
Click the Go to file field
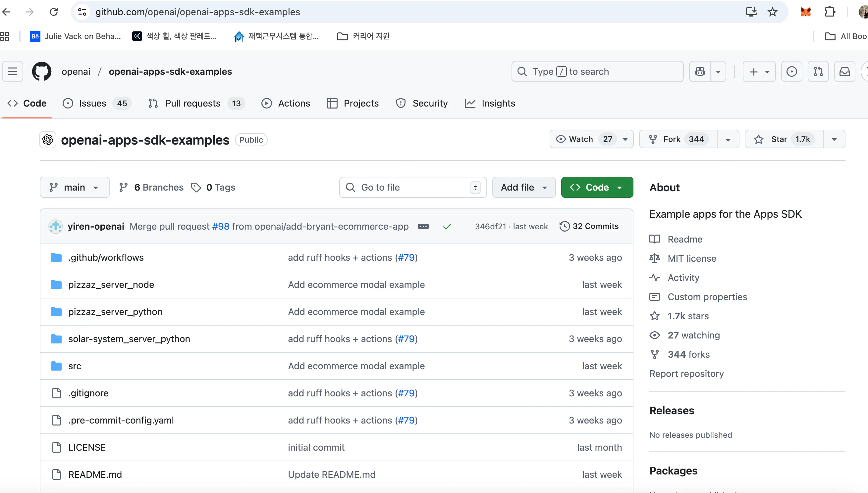[x=407, y=187]
